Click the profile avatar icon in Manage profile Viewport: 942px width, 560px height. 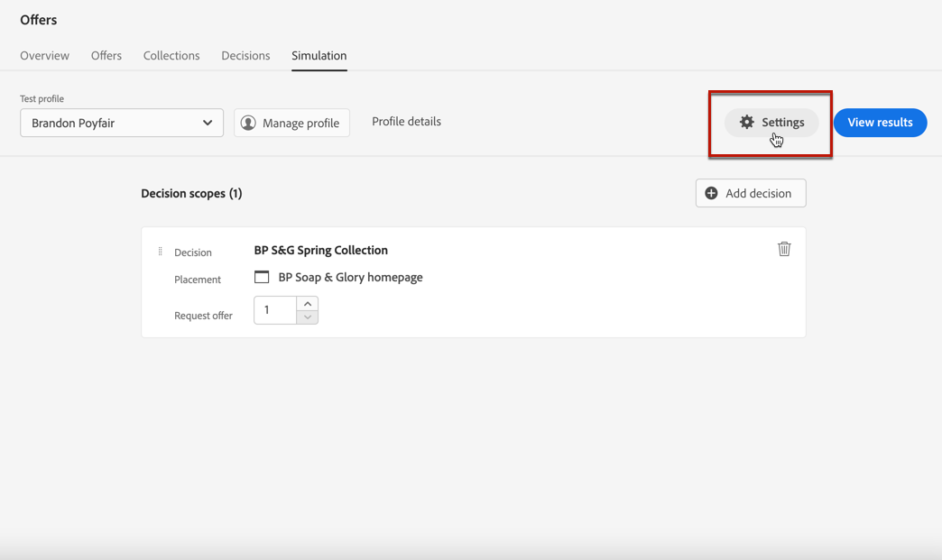coord(248,123)
